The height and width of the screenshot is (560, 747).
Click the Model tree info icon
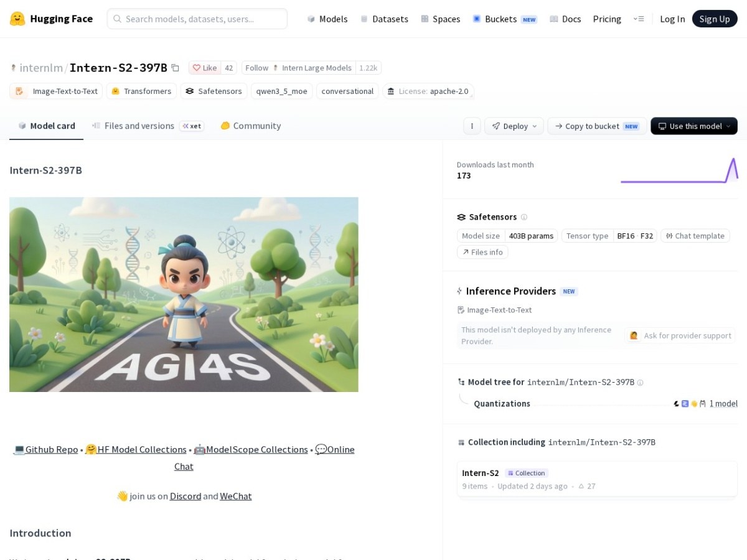(640, 383)
